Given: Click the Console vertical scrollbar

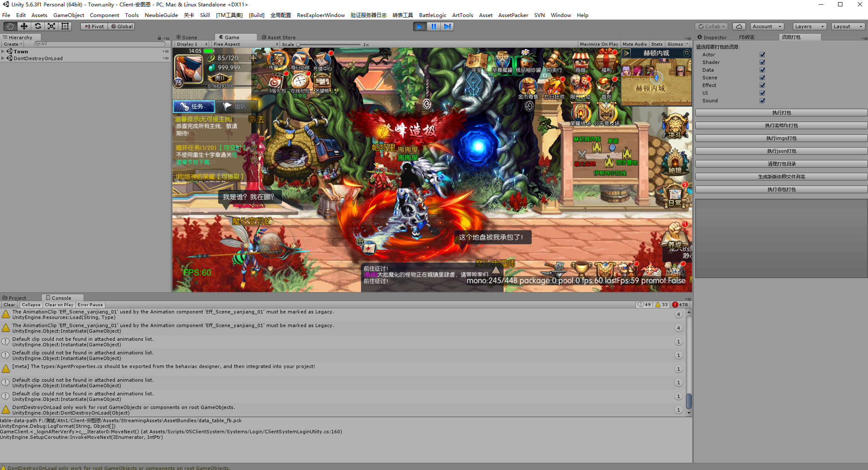Looking at the screenshot, I should (x=689, y=363).
